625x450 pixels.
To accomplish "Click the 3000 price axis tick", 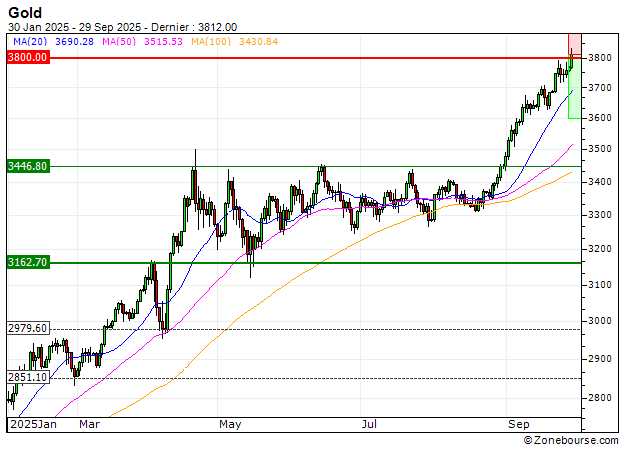I will tap(602, 321).
